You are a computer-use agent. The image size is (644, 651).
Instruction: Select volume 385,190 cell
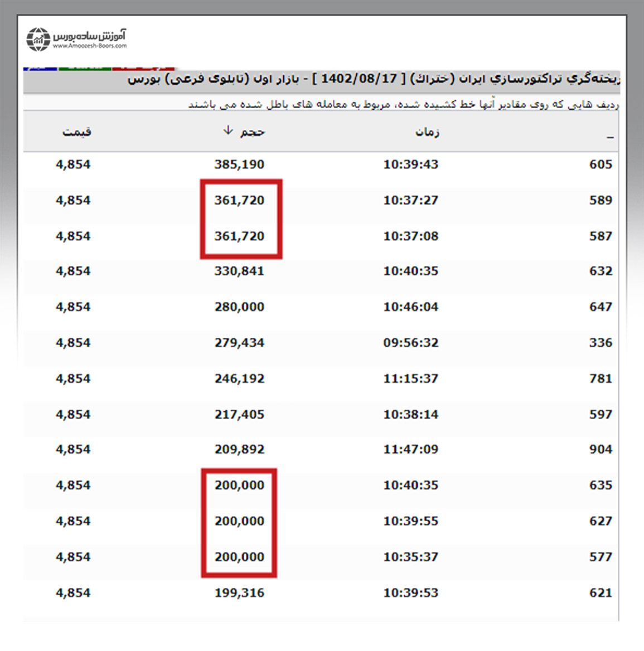pos(239,164)
